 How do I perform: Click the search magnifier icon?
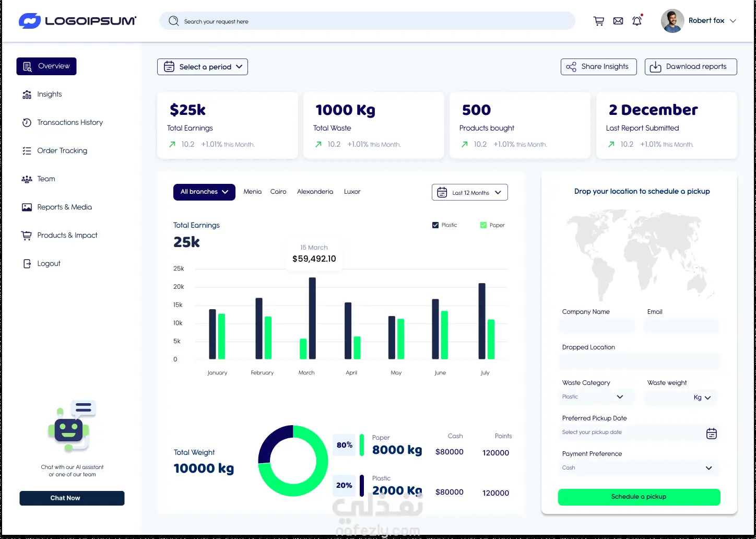[174, 21]
